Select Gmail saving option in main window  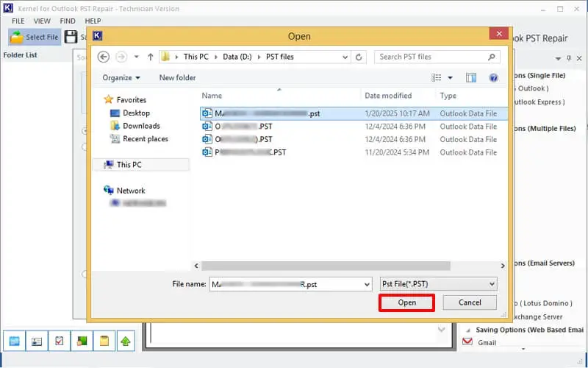[487, 342]
